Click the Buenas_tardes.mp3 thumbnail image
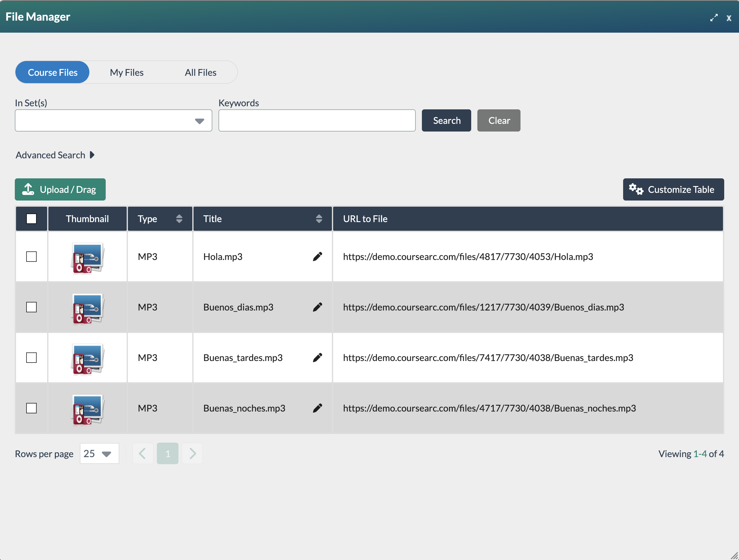This screenshot has width=739, height=560. (x=88, y=359)
